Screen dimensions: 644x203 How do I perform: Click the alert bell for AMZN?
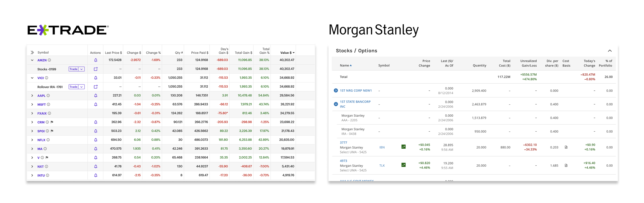[x=96, y=60]
